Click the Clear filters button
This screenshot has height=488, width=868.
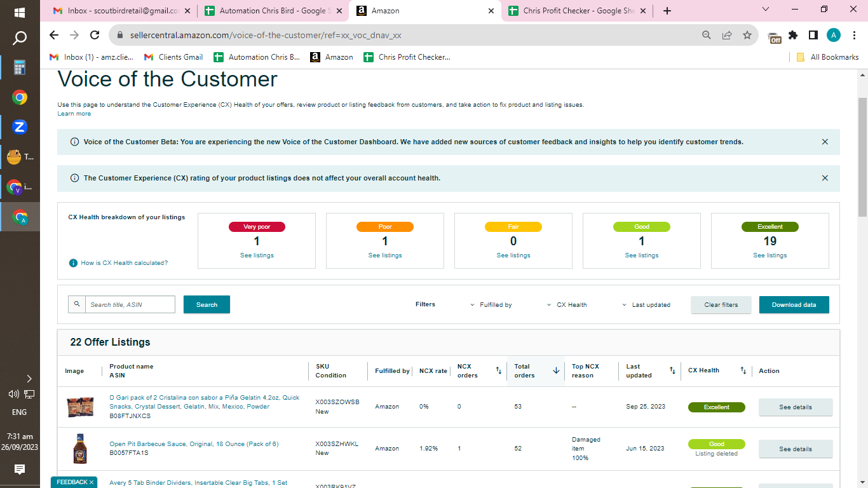tap(721, 304)
